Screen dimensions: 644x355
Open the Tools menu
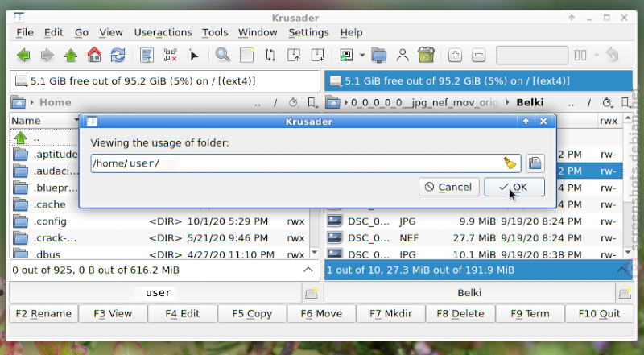(x=215, y=32)
